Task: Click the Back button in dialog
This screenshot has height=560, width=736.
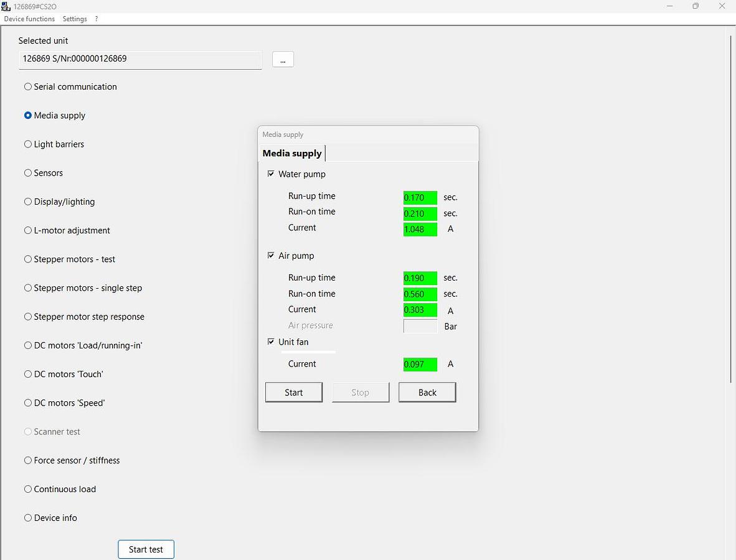Action: pyautogui.click(x=427, y=393)
